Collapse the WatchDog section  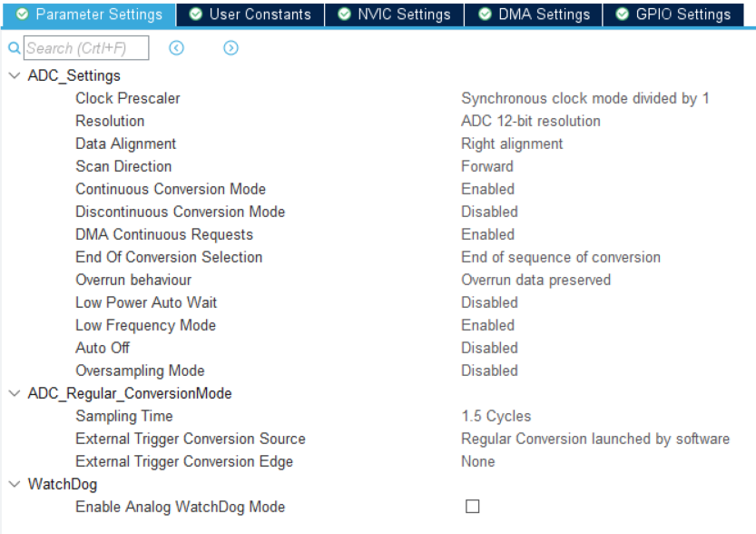point(15,484)
